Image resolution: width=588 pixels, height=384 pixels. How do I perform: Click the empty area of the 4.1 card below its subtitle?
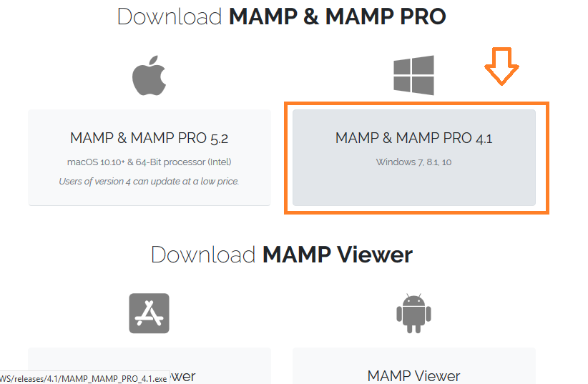tap(414, 187)
